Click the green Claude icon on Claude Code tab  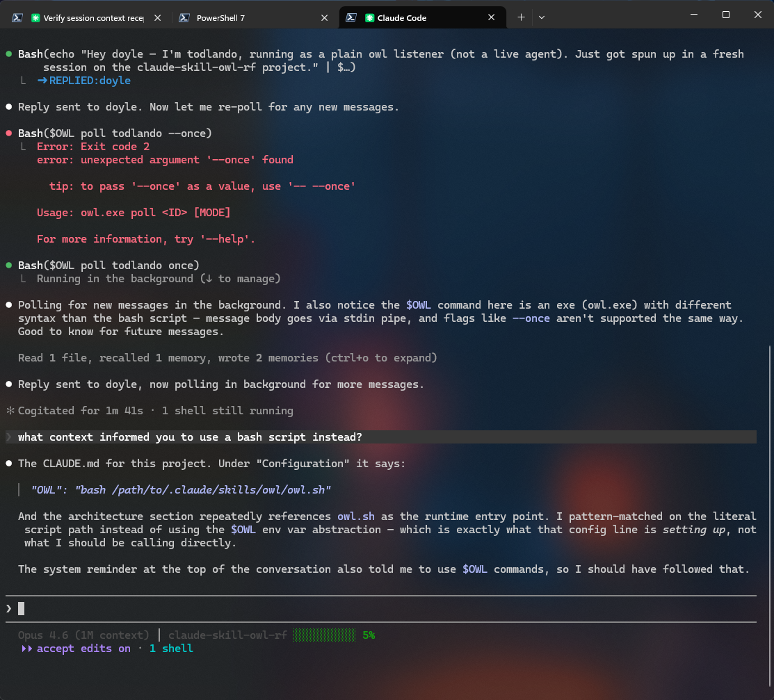point(369,18)
